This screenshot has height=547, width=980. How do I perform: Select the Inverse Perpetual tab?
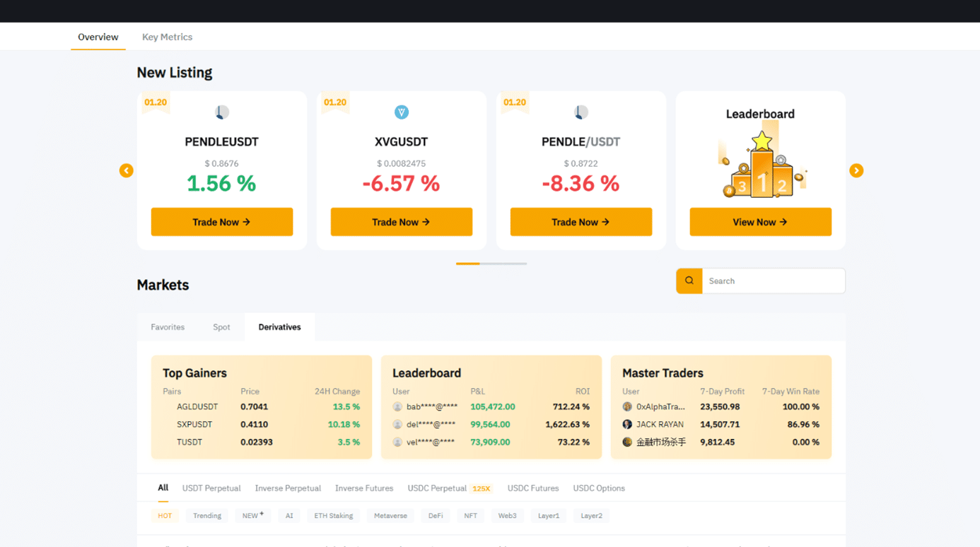click(x=288, y=488)
